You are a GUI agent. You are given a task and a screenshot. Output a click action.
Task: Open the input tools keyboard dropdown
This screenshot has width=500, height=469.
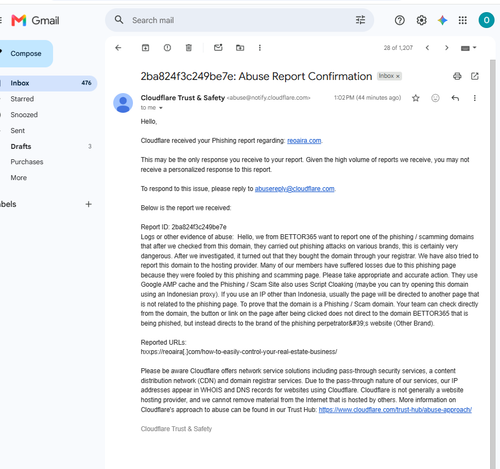tap(468, 48)
